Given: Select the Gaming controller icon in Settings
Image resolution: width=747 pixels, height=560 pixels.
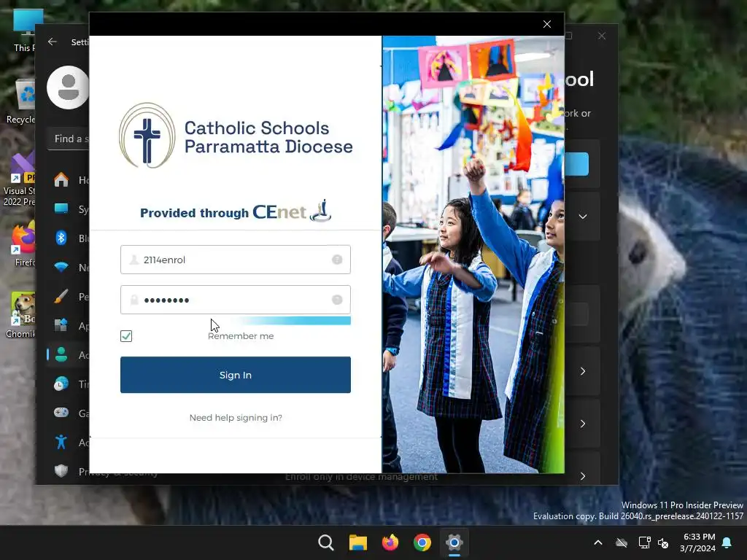Looking at the screenshot, I should click(61, 413).
